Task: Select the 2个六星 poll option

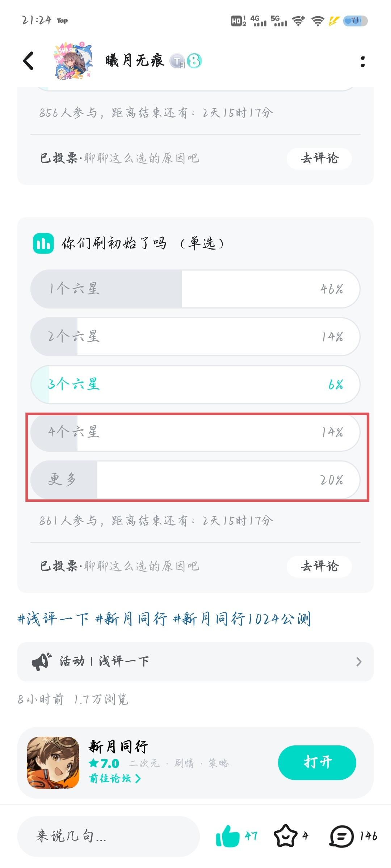Action: 195,337
